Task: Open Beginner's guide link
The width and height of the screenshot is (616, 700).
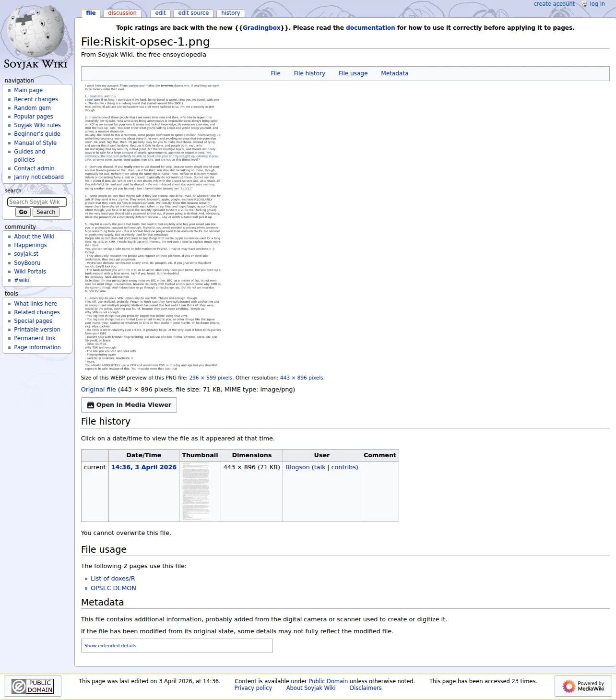Action: (x=37, y=134)
